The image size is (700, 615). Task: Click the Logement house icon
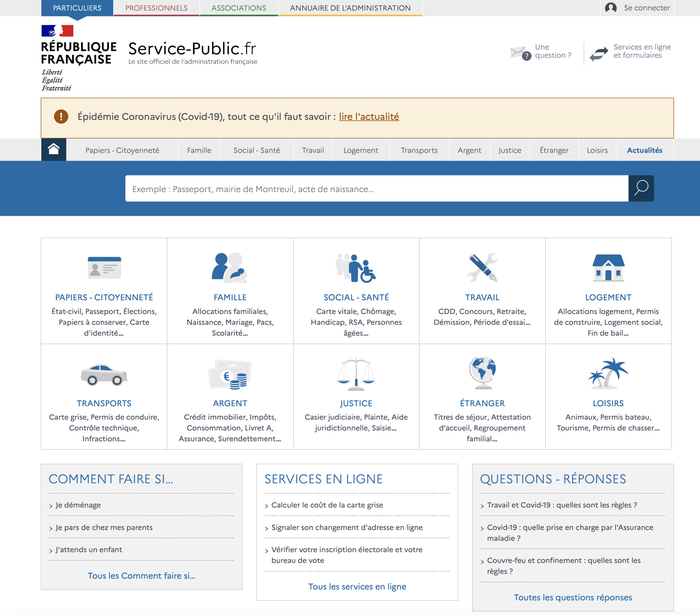(x=608, y=268)
